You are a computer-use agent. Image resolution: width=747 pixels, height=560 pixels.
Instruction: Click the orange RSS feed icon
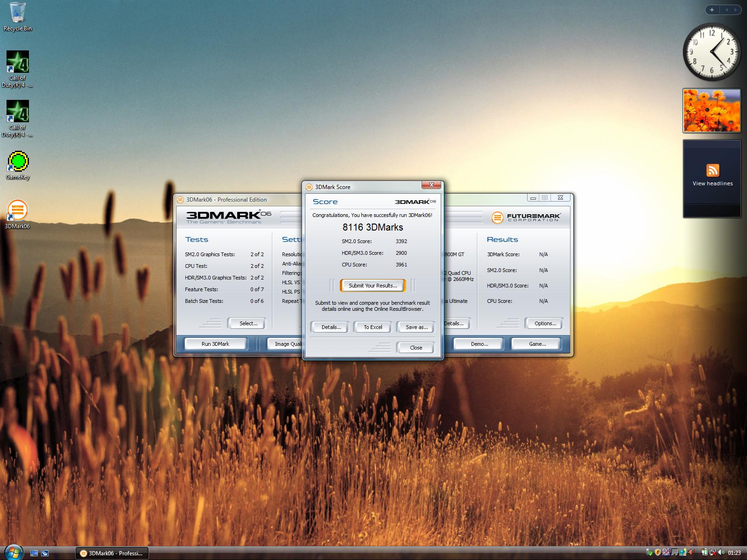coord(712,170)
